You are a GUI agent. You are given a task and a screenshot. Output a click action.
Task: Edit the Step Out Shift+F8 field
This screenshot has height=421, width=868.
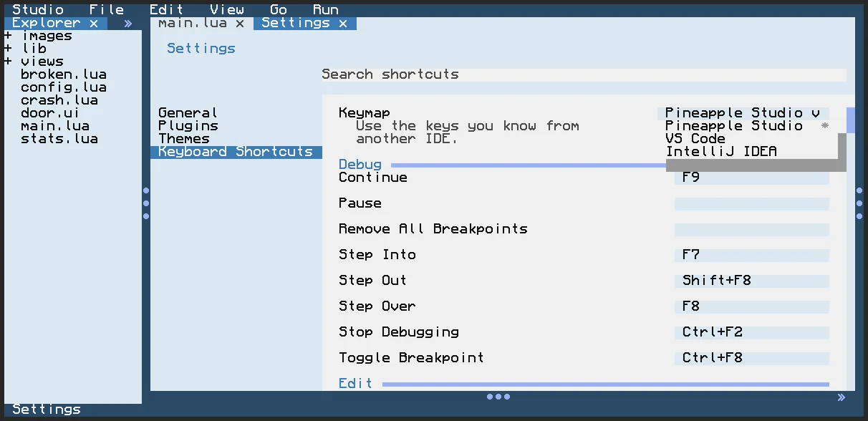(752, 281)
